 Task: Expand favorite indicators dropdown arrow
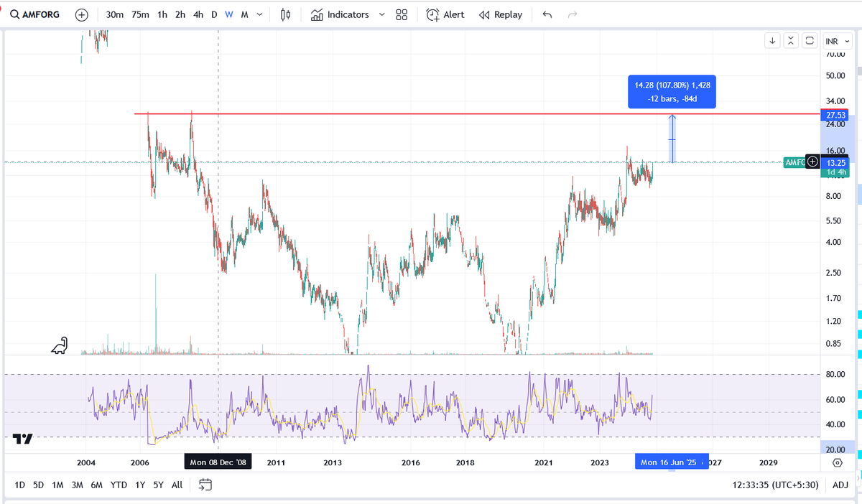[x=381, y=14]
